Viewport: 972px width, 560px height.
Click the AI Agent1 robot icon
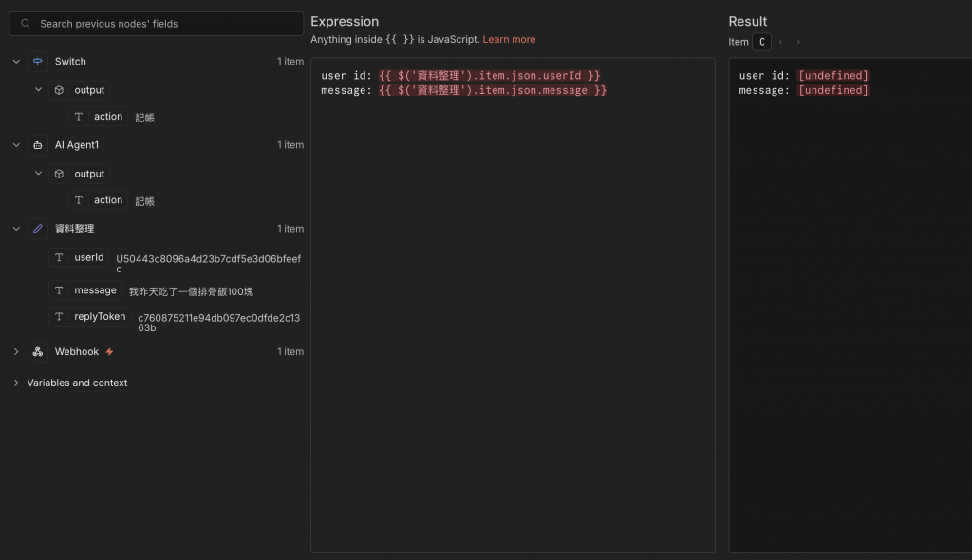(x=38, y=145)
